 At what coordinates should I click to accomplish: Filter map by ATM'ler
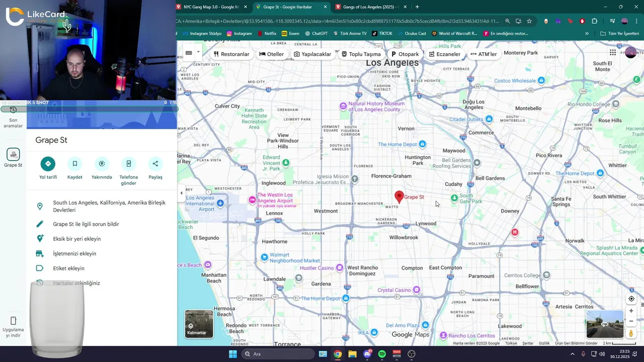[484, 54]
